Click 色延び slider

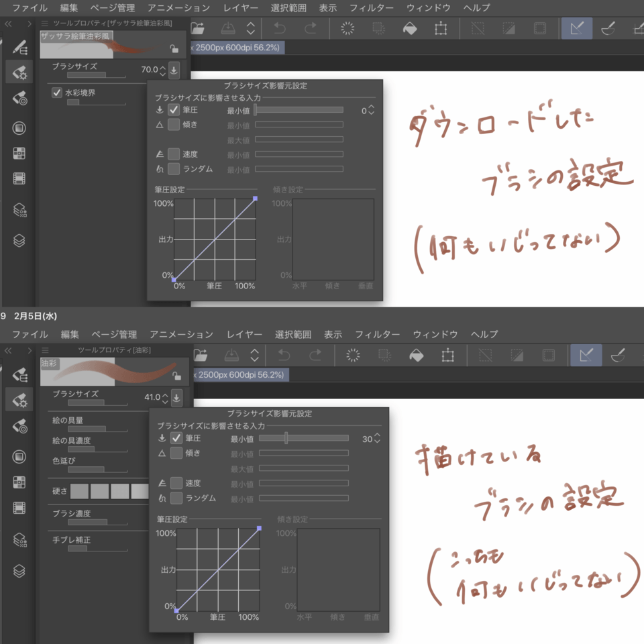coord(97,469)
